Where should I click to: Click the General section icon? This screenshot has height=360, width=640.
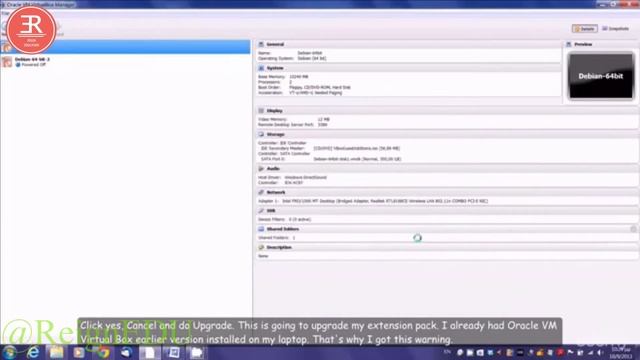tap(261, 44)
